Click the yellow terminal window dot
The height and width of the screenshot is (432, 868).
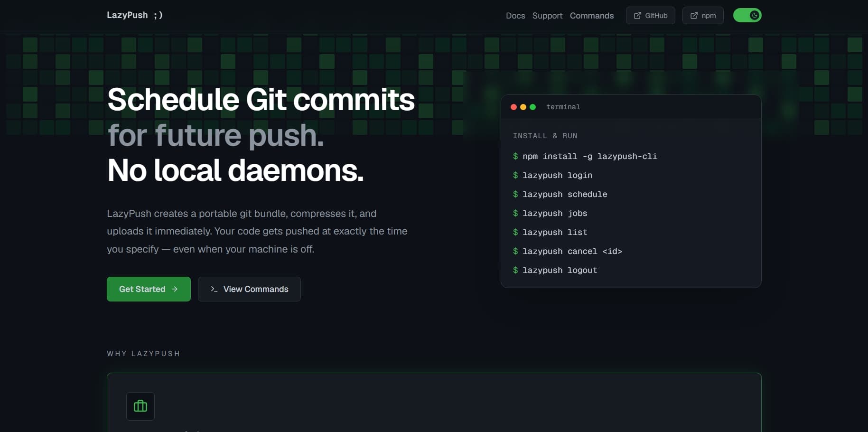[523, 107]
